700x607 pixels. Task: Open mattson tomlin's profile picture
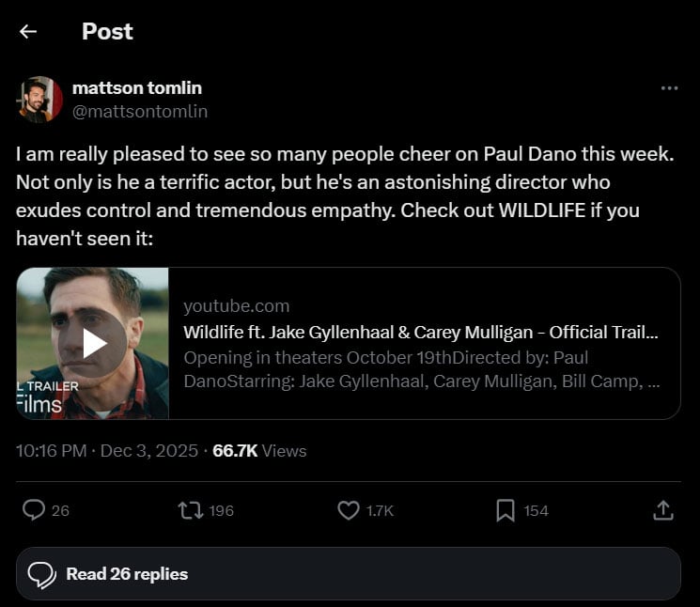[39, 100]
